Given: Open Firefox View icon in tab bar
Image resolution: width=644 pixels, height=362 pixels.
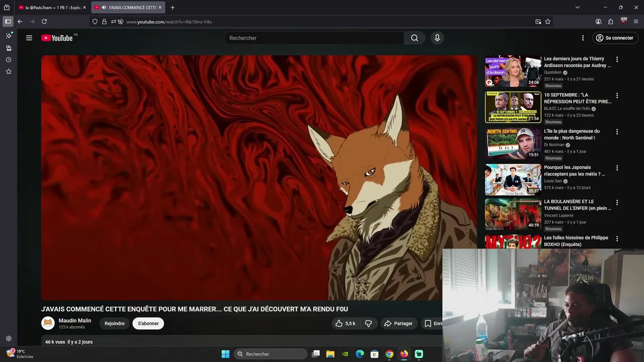Looking at the screenshot, I should pyautogui.click(x=7, y=8).
